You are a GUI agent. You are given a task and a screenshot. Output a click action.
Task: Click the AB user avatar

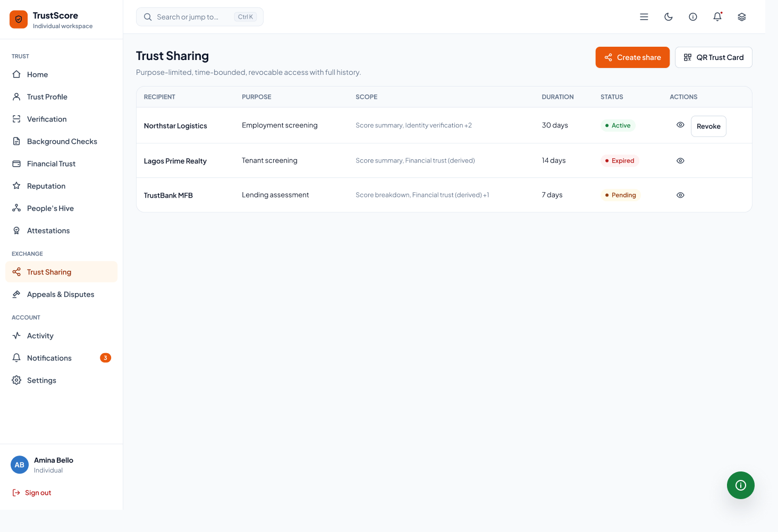pyautogui.click(x=20, y=465)
